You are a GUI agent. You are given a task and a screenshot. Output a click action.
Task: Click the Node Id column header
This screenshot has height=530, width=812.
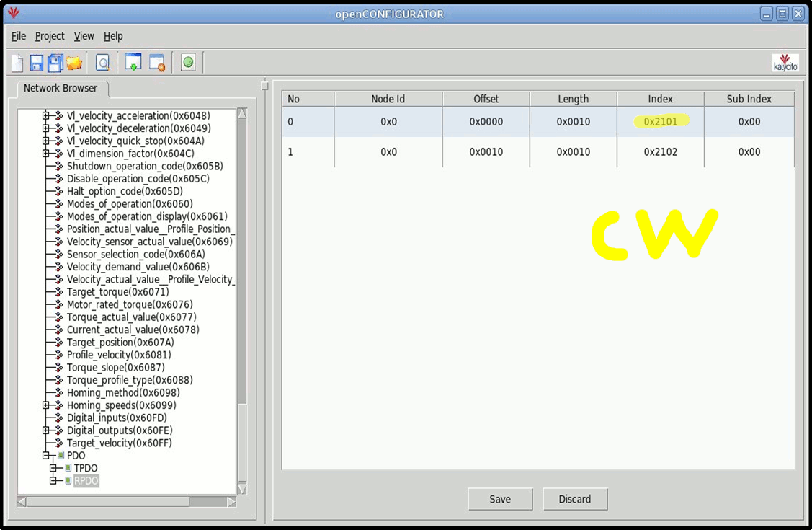[x=388, y=99]
